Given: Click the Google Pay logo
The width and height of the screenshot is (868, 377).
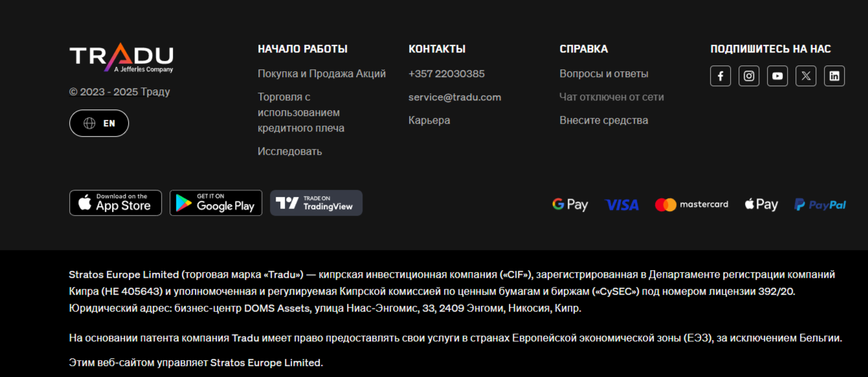Looking at the screenshot, I should pos(570,205).
